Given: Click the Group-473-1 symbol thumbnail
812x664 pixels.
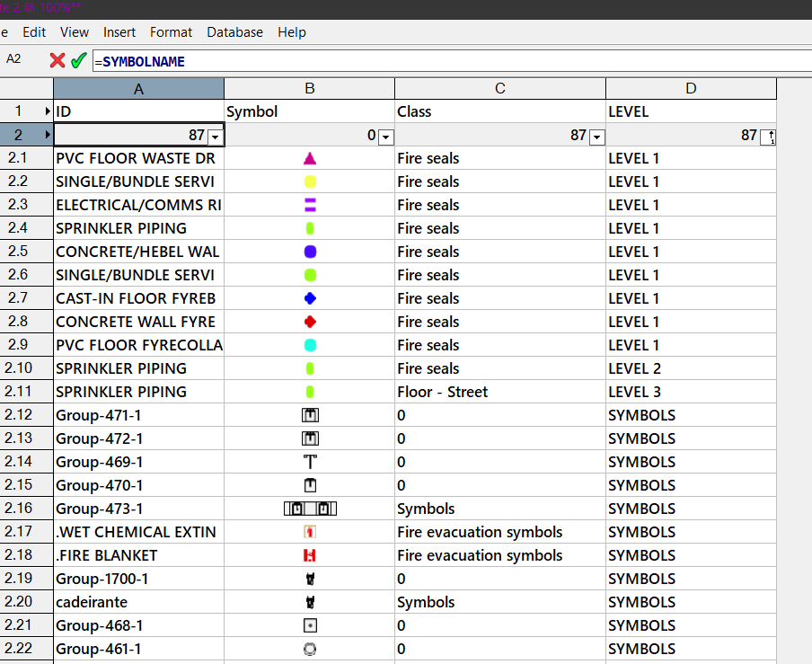Looking at the screenshot, I should pos(310,509).
